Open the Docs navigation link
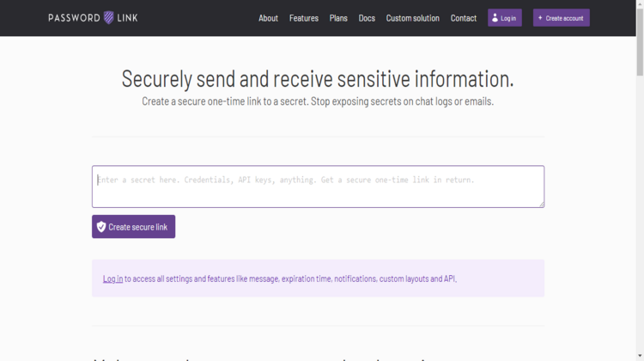644x361 pixels. pyautogui.click(x=367, y=18)
